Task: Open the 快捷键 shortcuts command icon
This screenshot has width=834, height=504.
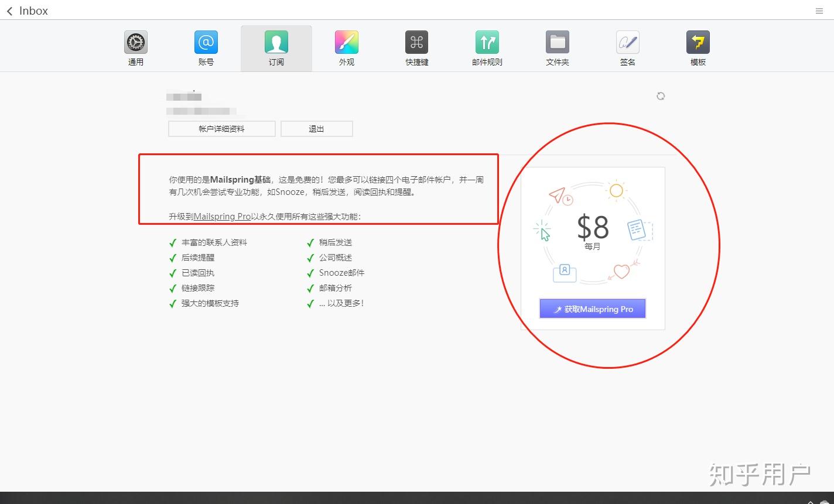Action: click(x=417, y=42)
